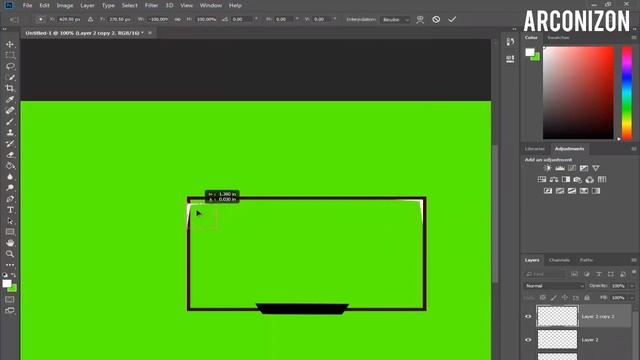Viewport: 640px width, 360px height.
Task: Add Color Balance adjustment
Action: [x=554, y=179]
